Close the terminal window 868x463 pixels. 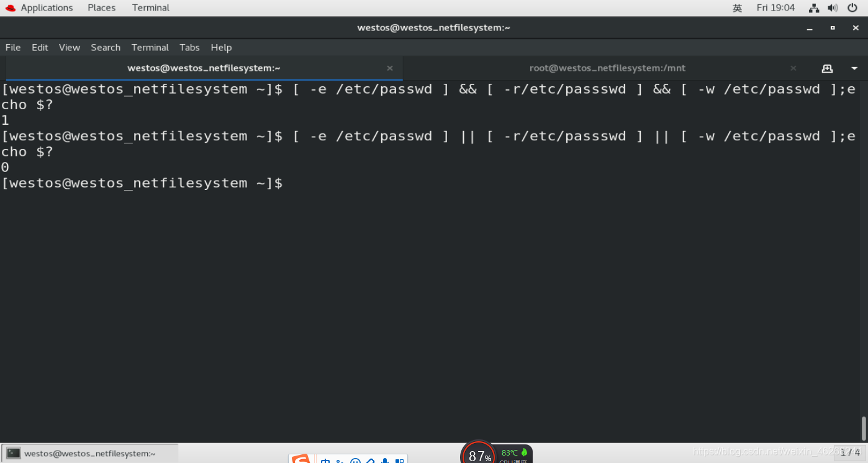click(856, 28)
